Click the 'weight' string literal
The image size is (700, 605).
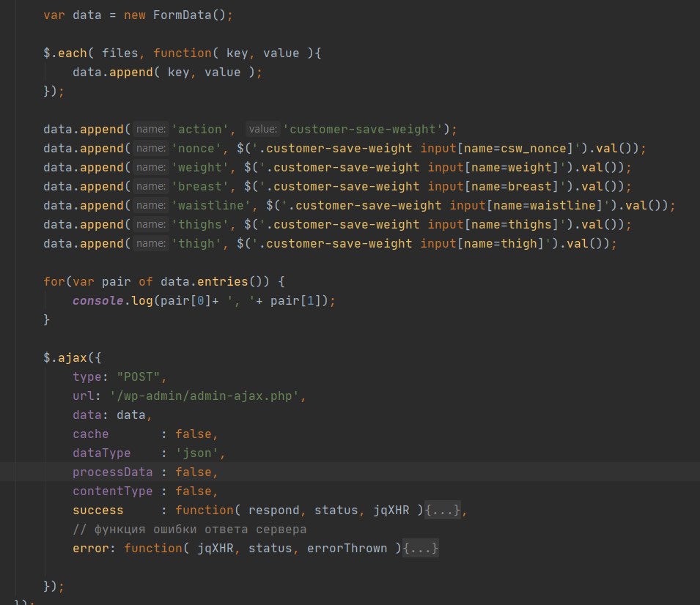[x=200, y=167]
